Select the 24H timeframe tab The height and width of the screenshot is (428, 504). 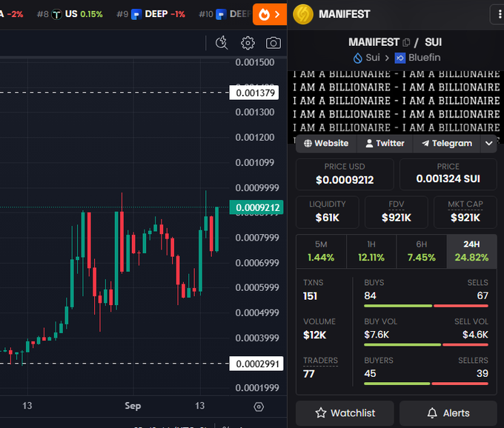[x=471, y=251]
